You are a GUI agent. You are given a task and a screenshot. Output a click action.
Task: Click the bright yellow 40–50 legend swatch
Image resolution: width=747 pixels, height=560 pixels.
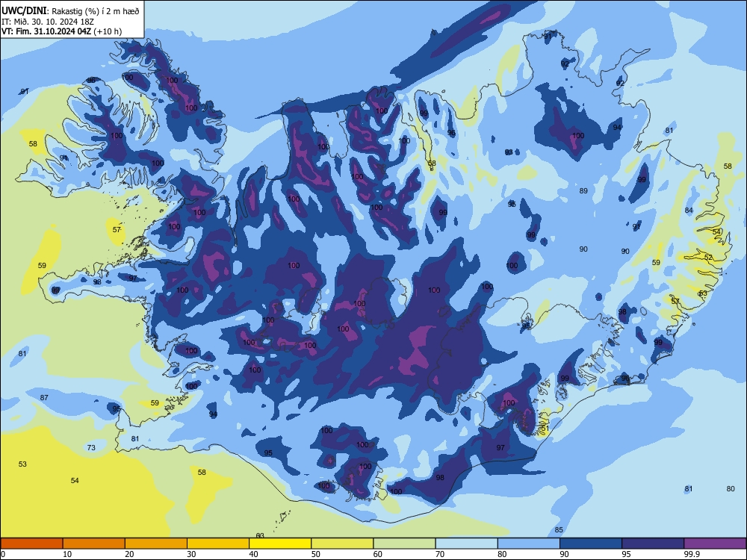tap(280, 544)
